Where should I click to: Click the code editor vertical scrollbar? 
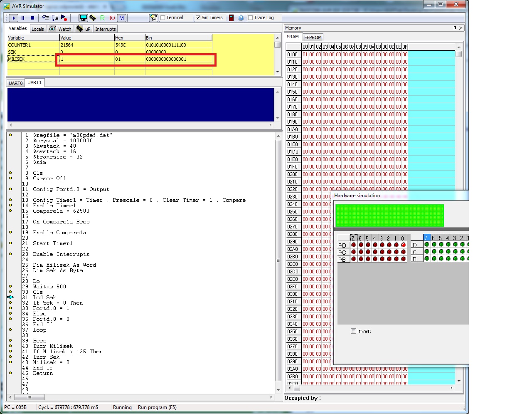(278, 263)
